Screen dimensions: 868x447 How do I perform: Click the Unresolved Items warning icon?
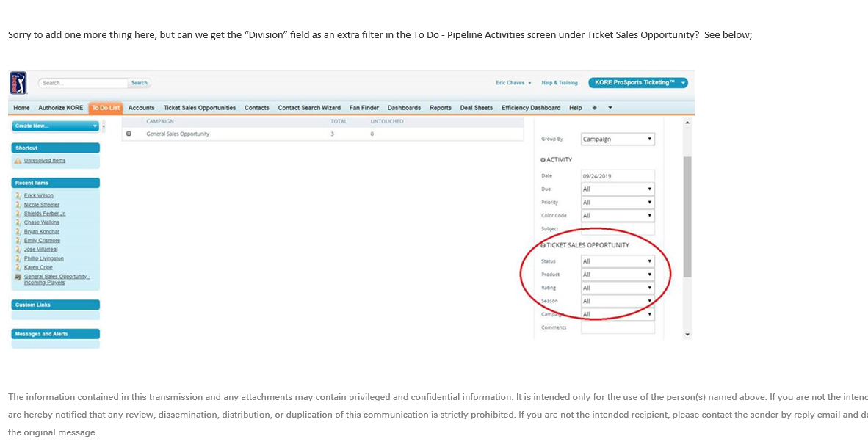pyautogui.click(x=18, y=160)
